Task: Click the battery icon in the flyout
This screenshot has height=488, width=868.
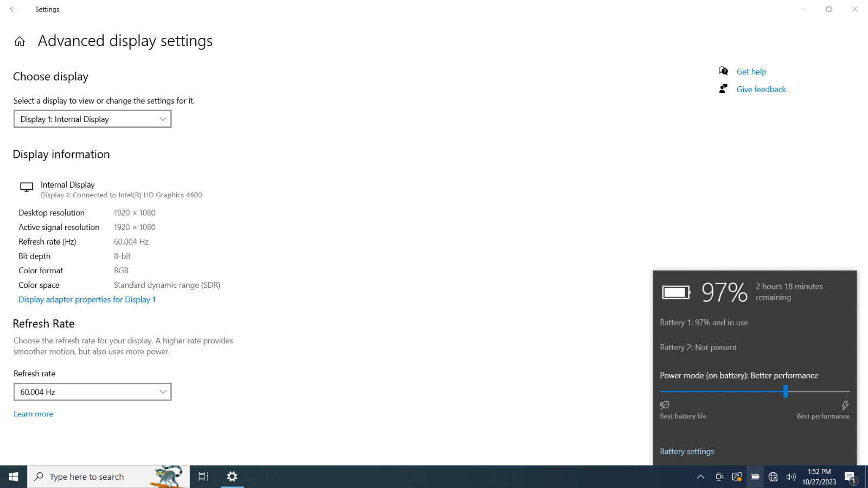Action: [676, 293]
